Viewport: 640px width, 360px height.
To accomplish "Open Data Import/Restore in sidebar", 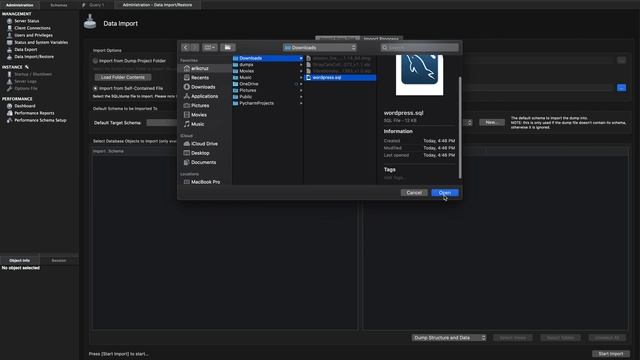I will [x=34, y=57].
